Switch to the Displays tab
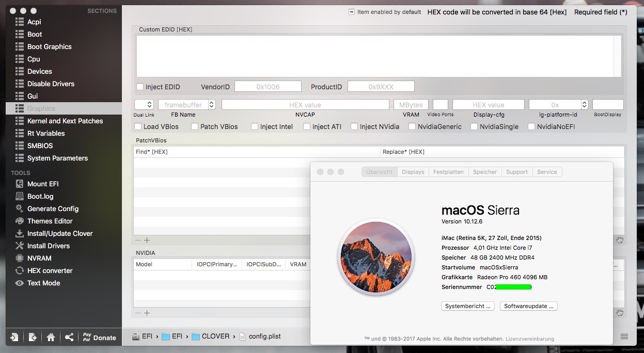This screenshot has width=644, height=353. (x=413, y=172)
